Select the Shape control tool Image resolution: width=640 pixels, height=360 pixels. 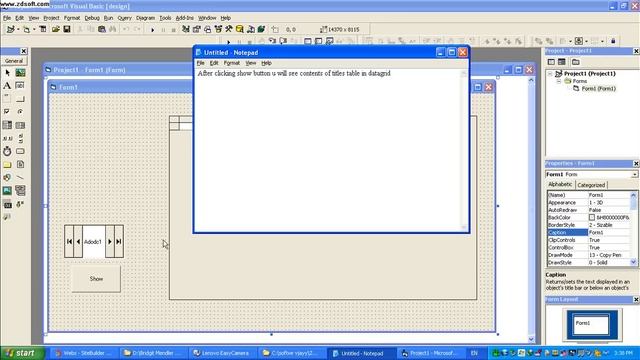pos(7,178)
